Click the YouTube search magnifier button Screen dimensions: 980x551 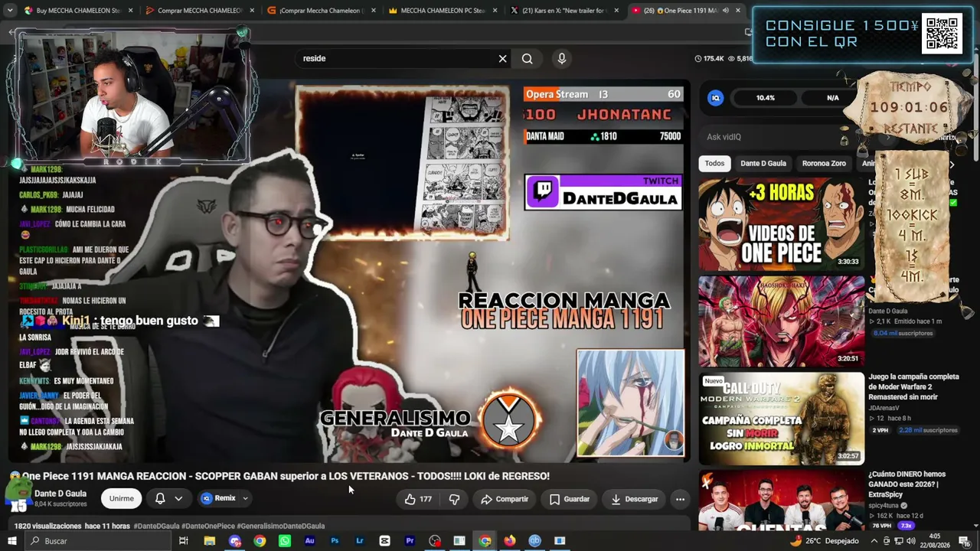(528, 59)
